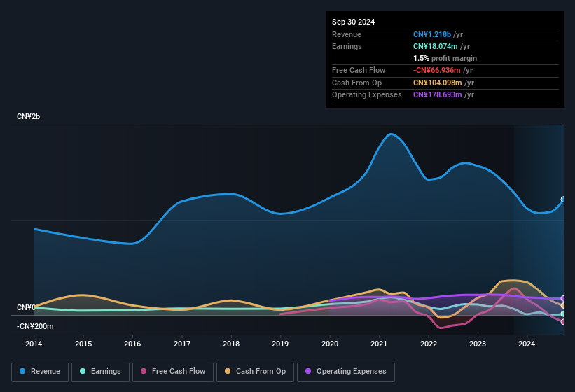The image size is (575, 392).
Task: Toggle the Free Cash Flow legend button
Action: coord(173,372)
